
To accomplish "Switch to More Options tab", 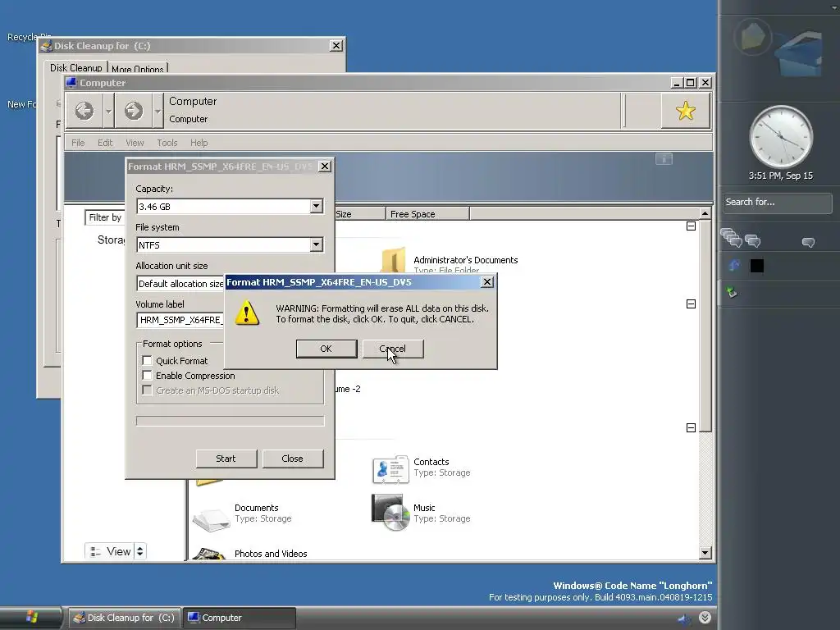I will tap(138, 69).
